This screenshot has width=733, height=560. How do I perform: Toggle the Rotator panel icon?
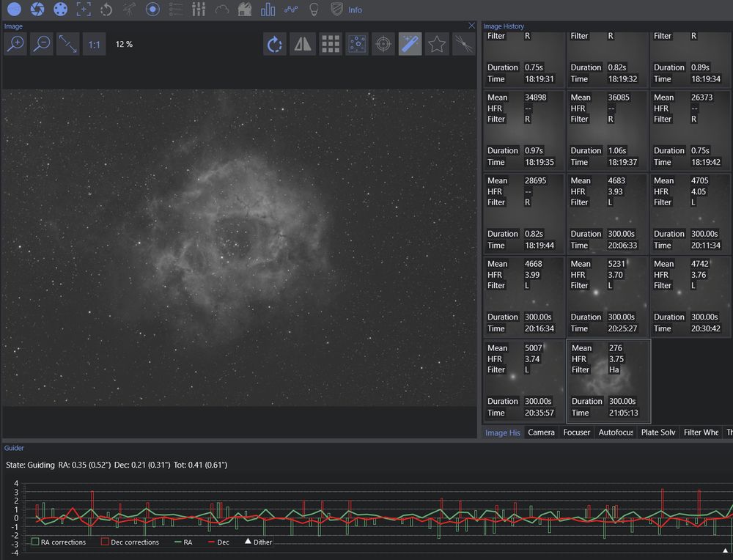106,9
